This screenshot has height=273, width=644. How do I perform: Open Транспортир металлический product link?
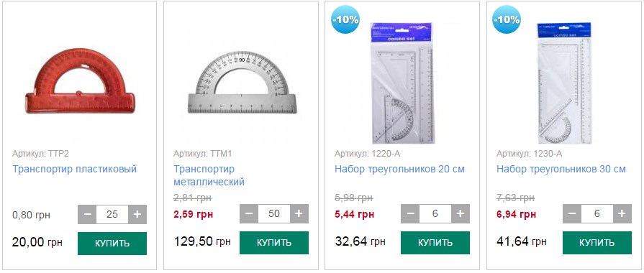pyautogui.click(x=209, y=175)
